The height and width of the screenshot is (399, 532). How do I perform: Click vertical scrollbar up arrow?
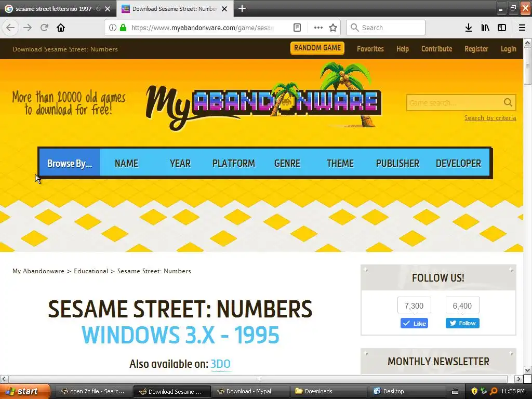coord(528,43)
